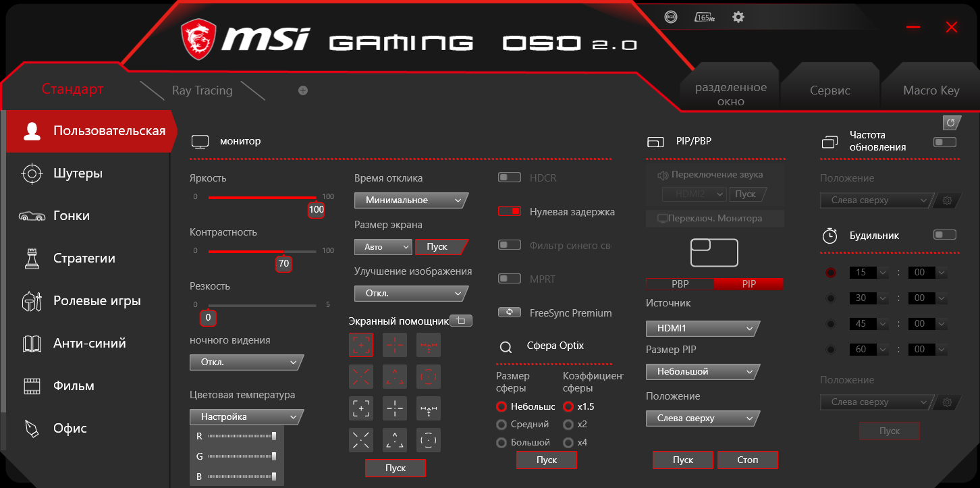
Task: Toggle the HDCR switch
Action: [x=510, y=178]
